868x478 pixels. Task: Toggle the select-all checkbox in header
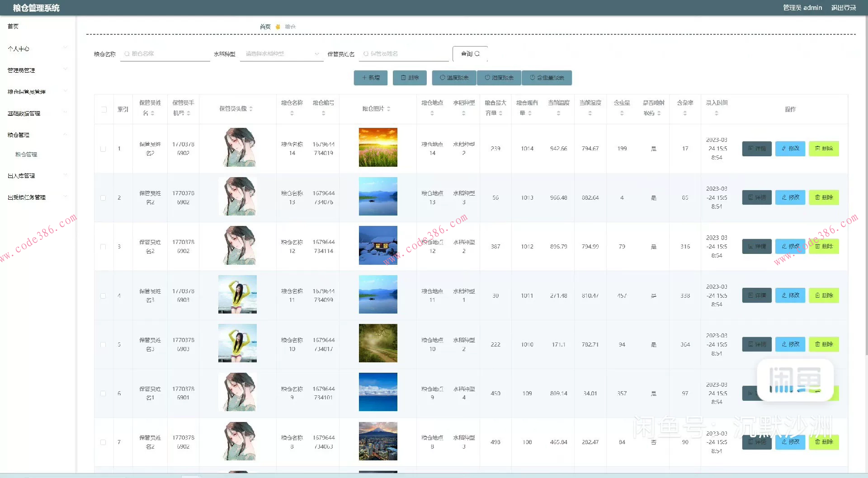point(104,109)
